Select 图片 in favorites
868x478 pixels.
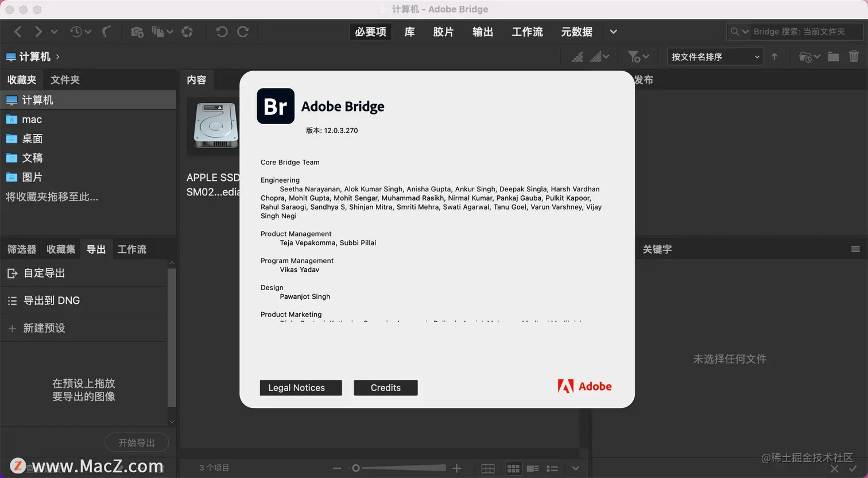pos(88,177)
